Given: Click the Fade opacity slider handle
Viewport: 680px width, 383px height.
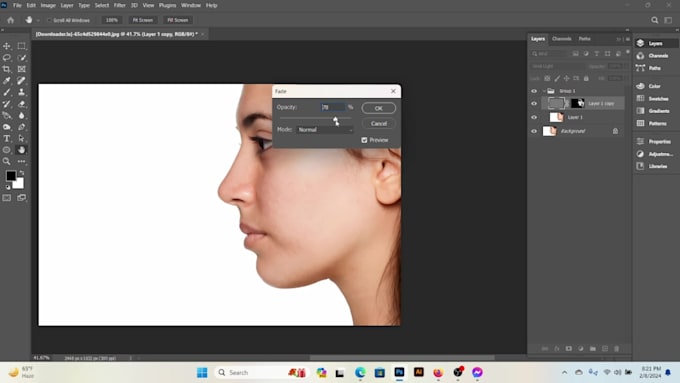Looking at the screenshot, I should point(335,119).
